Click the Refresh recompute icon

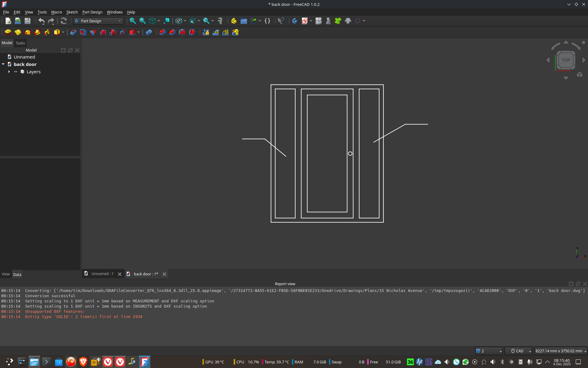pos(64,21)
